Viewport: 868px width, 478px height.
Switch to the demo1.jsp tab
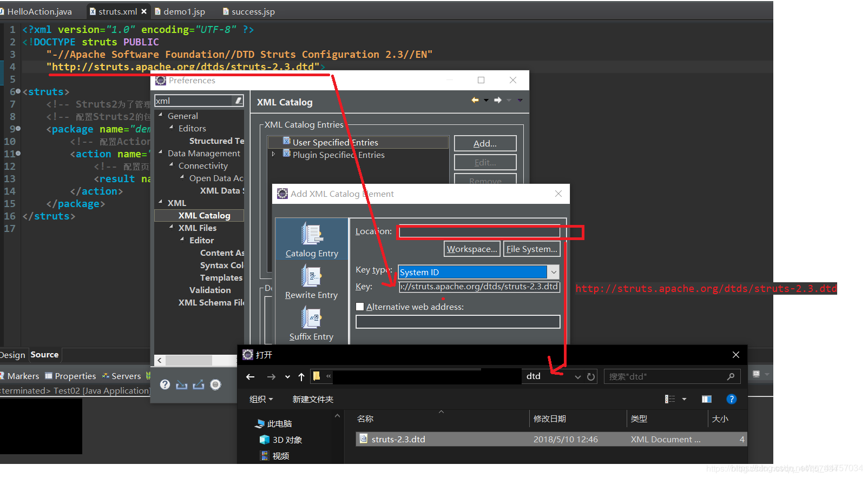point(180,11)
